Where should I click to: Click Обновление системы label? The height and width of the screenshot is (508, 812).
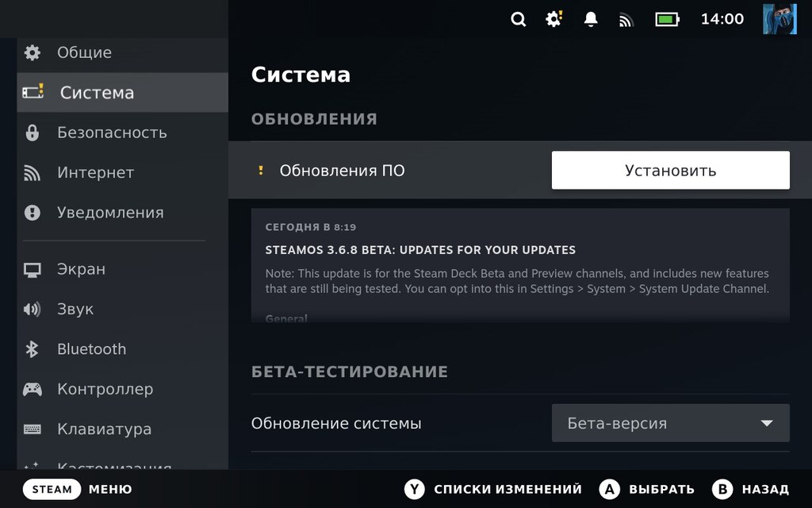click(x=336, y=424)
